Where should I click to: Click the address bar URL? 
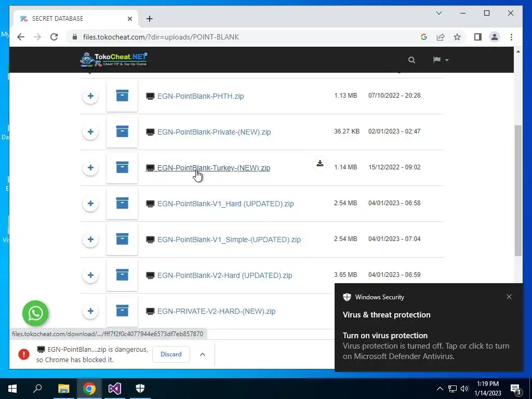pyautogui.click(x=161, y=37)
